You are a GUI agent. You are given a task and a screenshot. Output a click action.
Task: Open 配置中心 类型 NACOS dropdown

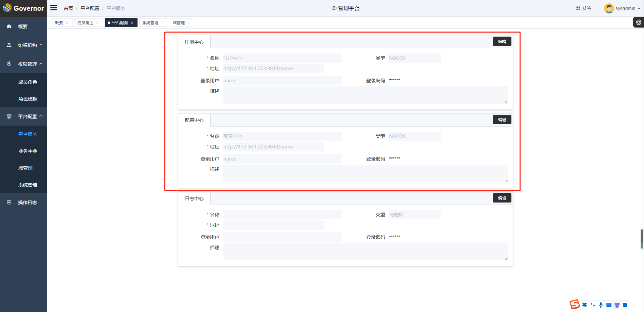415,136
